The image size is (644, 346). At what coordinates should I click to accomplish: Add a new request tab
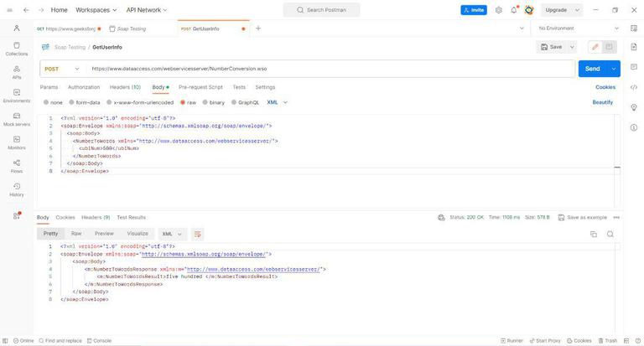[x=258, y=28]
